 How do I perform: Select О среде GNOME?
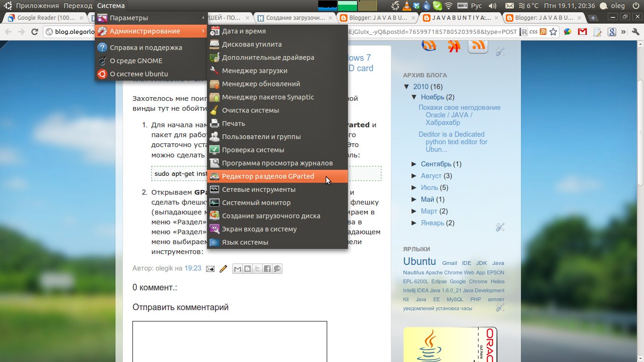coord(151,61)
